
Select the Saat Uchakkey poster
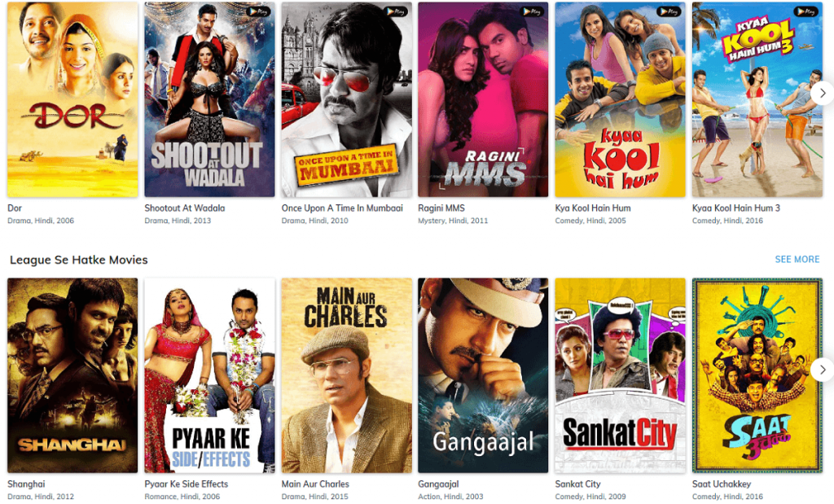click(x=757, y=375)
